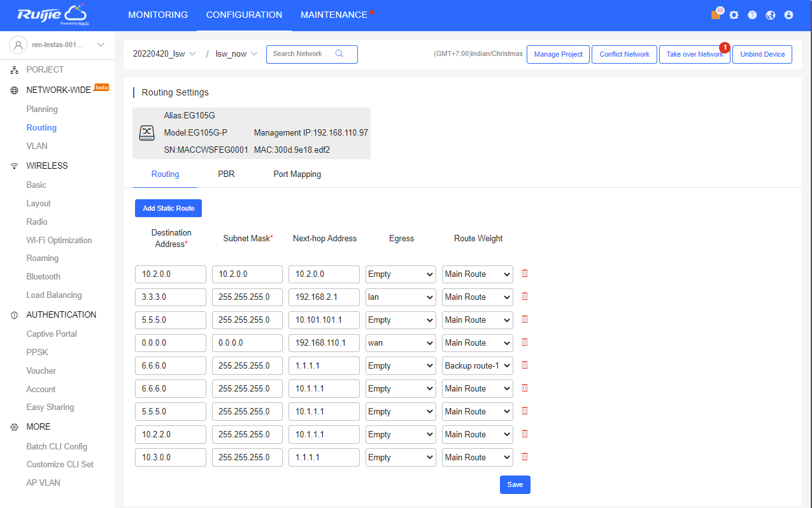
Task: Save the routing settings
Action: (x=515, y=484)
